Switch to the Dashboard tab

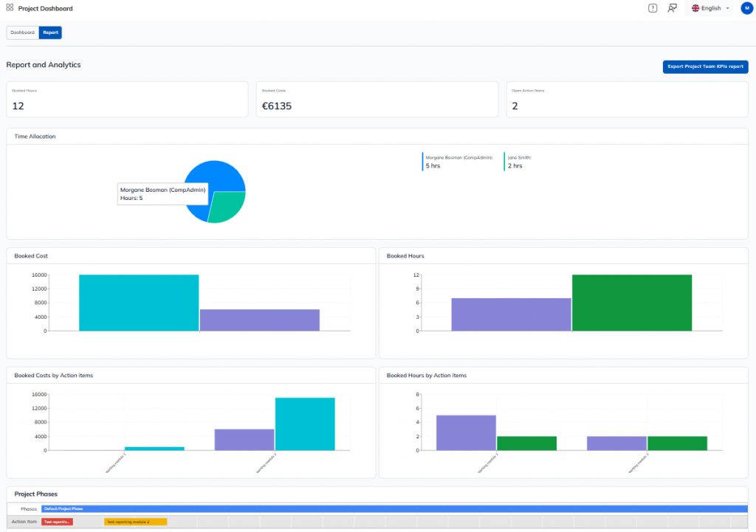tap(22, 32)
